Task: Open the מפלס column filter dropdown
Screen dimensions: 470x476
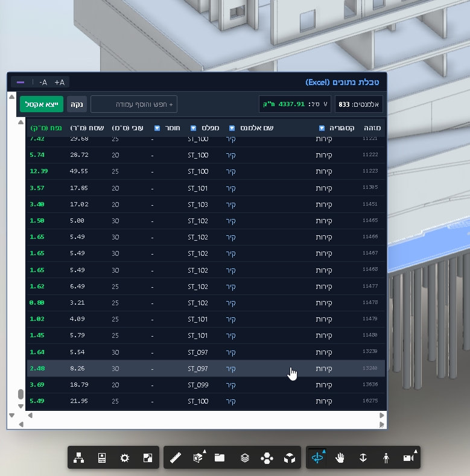Action: click(193, 128)
